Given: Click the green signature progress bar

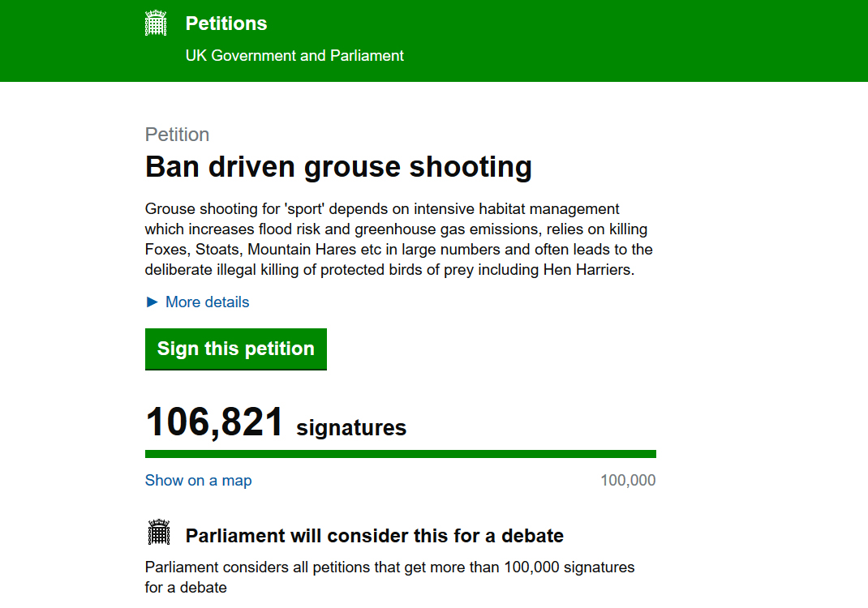Looking at the screenshot, I should [400, 454].
